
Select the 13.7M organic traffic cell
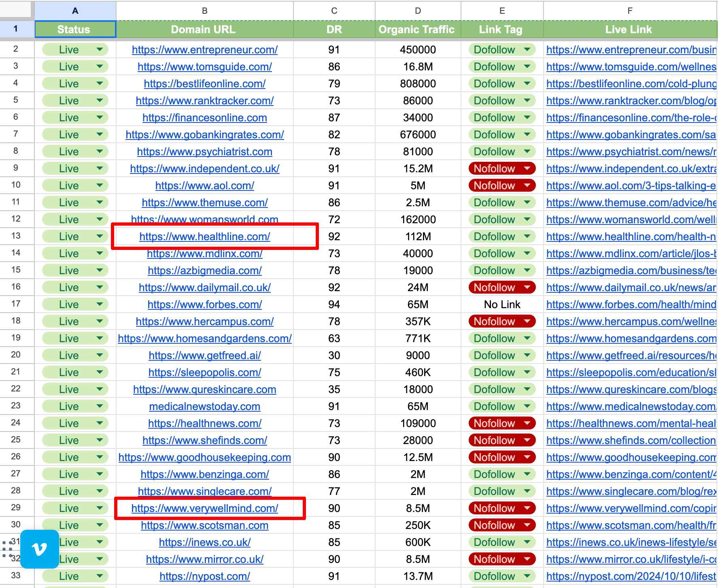[418, 576]
